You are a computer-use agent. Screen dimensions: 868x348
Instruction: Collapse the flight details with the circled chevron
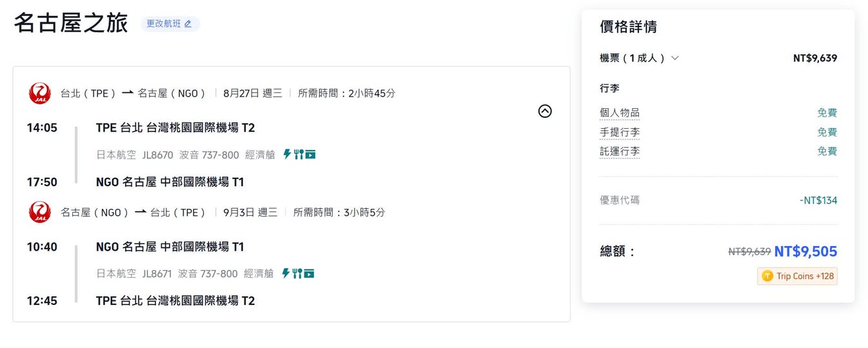[545, 111]
